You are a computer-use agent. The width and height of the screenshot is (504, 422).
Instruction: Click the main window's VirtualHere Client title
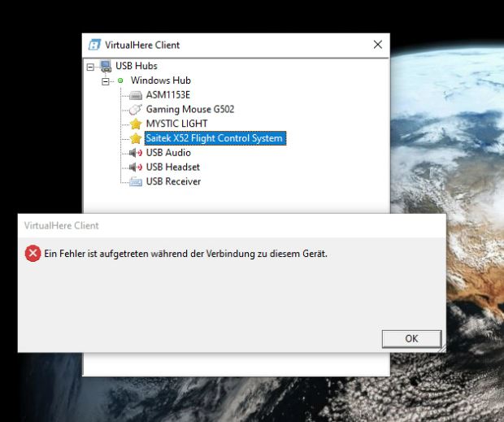click(142, 45)
